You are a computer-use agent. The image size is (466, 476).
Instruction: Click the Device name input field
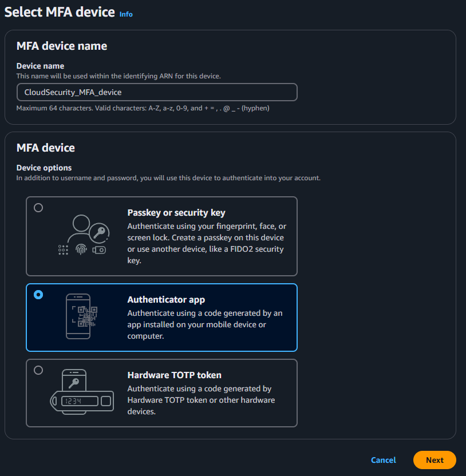tap(157, 92)
